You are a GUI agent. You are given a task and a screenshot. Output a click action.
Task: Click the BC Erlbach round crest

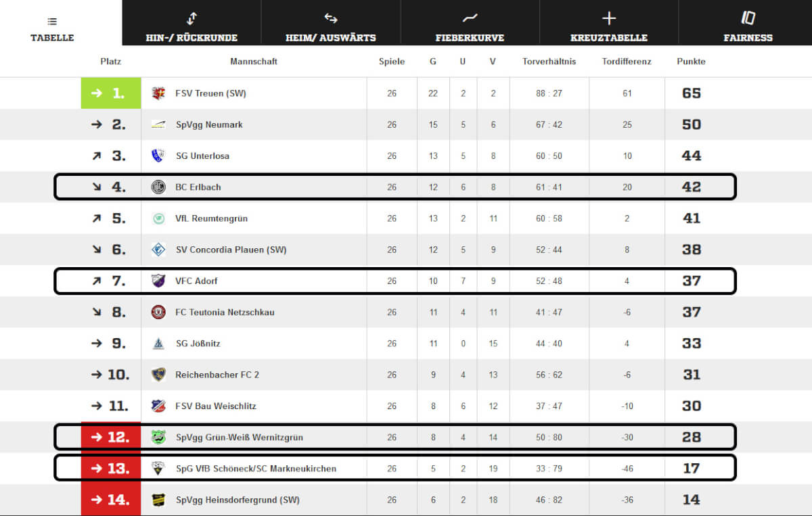158,187
